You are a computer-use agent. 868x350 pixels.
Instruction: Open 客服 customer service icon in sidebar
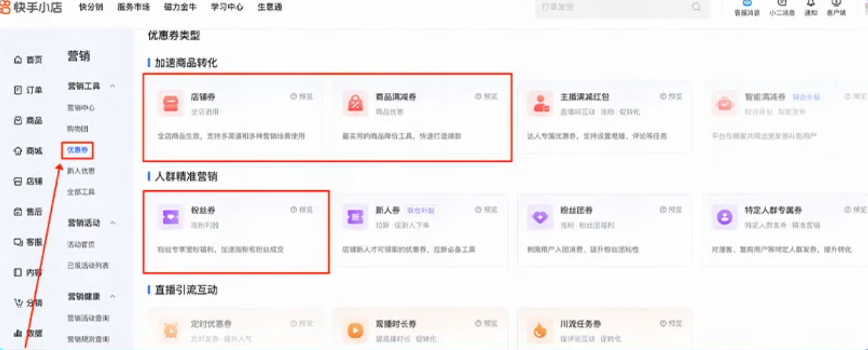click(18, 242)
